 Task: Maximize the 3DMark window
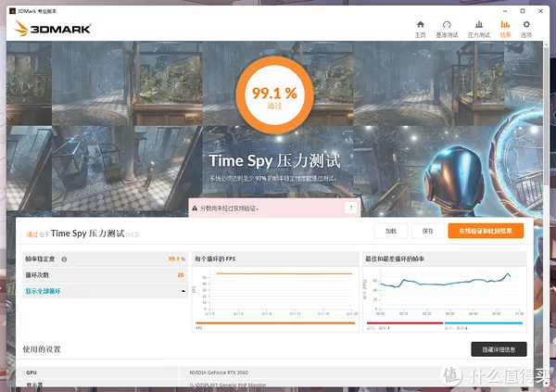click(x=523, y=11)
